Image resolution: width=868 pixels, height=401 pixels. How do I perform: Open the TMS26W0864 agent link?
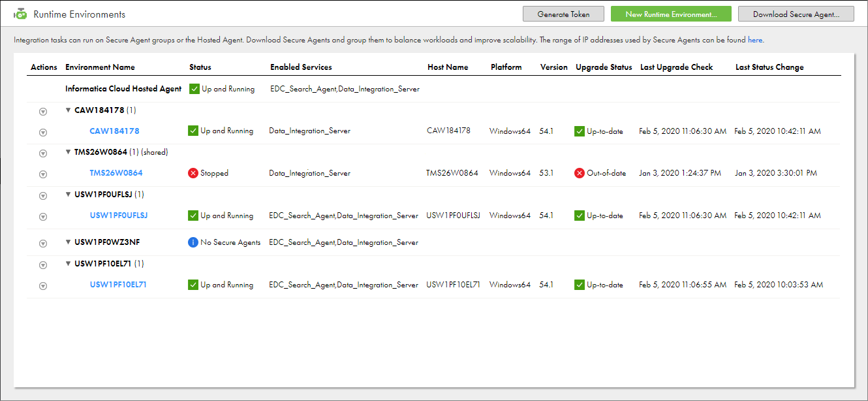coord(116,173)
